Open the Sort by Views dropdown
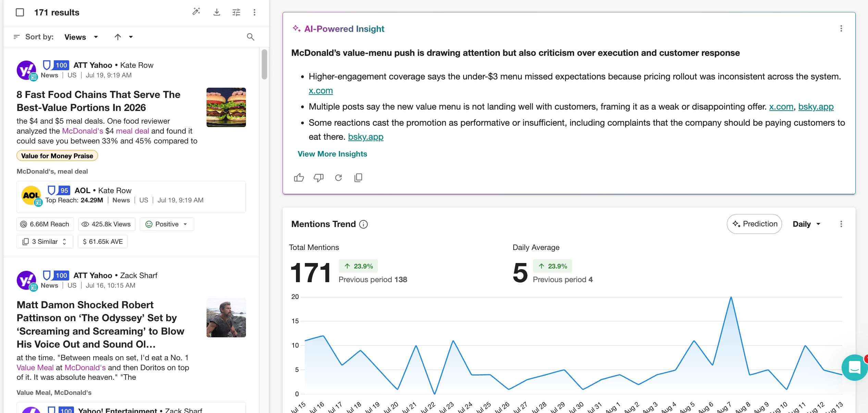This screenshot has width=868, height=413. (x=81, y=37)
